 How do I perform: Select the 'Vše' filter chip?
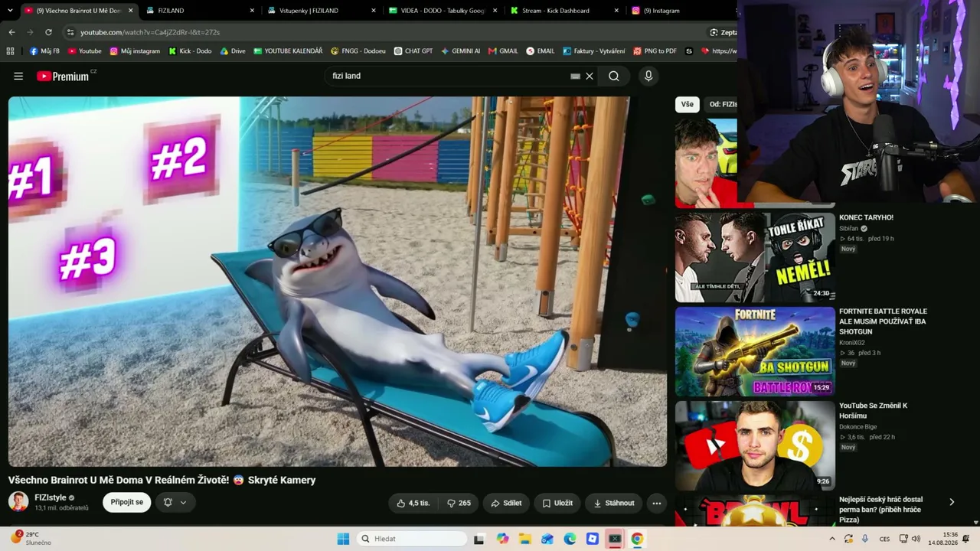click(687, 104)
